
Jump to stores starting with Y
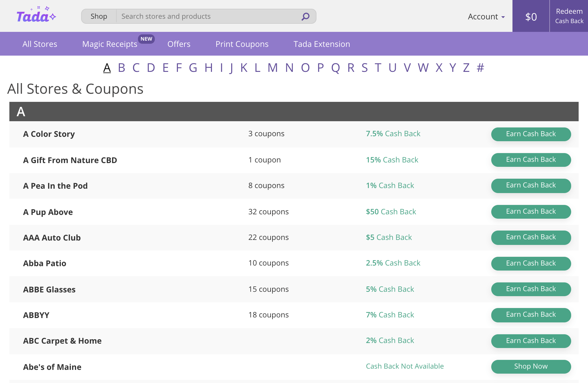[453, 67]
